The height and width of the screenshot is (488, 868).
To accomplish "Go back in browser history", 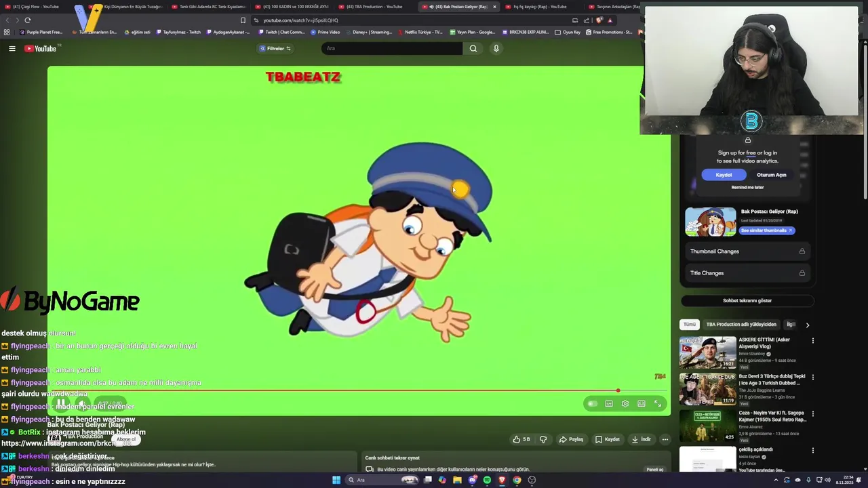I will pyautogui.click(x=7, y=20).
